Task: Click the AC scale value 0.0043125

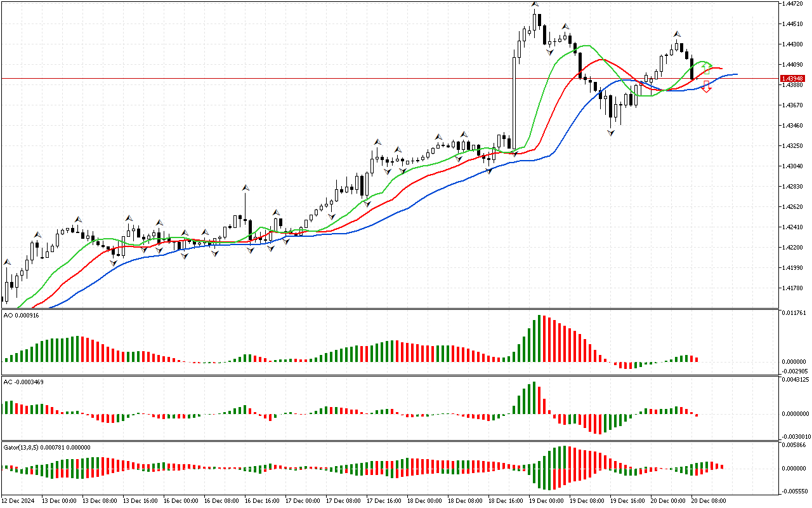Action: (796, 380)
